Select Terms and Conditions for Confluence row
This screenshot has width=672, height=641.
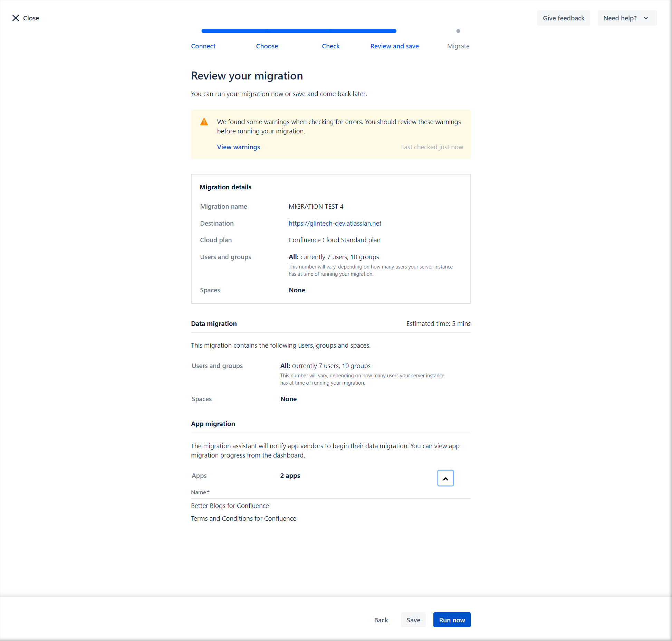click(x=243, y=518)
